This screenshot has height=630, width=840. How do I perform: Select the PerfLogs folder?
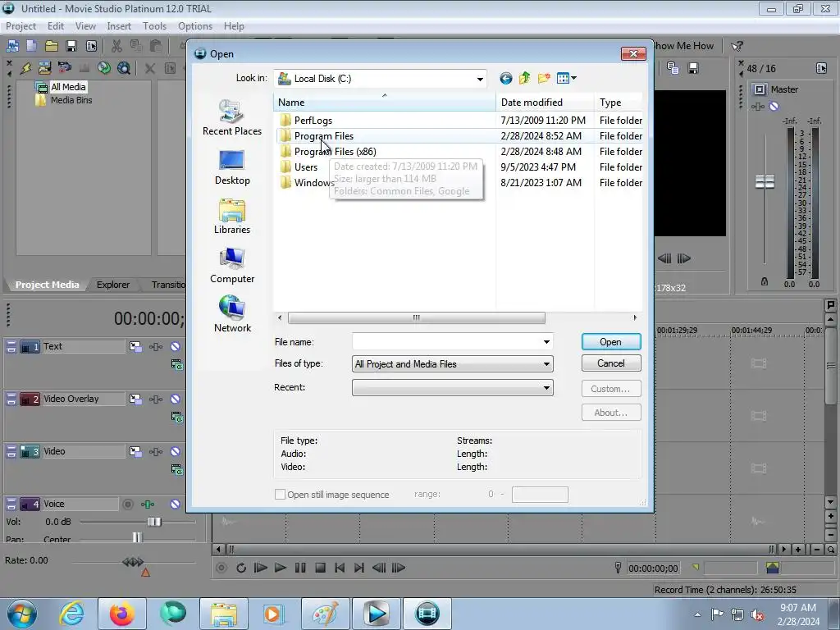313,121
